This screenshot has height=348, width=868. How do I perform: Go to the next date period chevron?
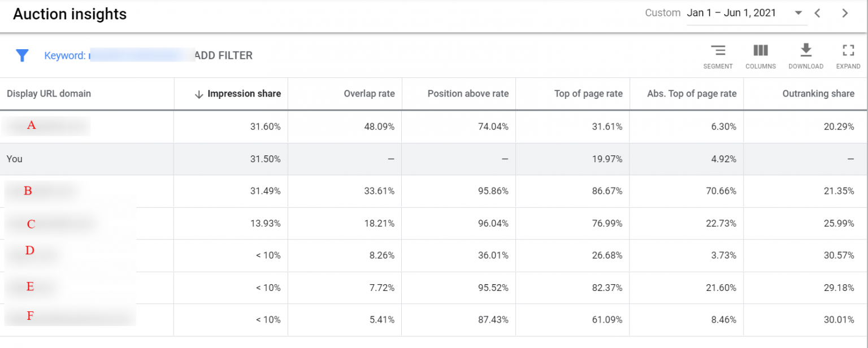click(x=844, y=12)
